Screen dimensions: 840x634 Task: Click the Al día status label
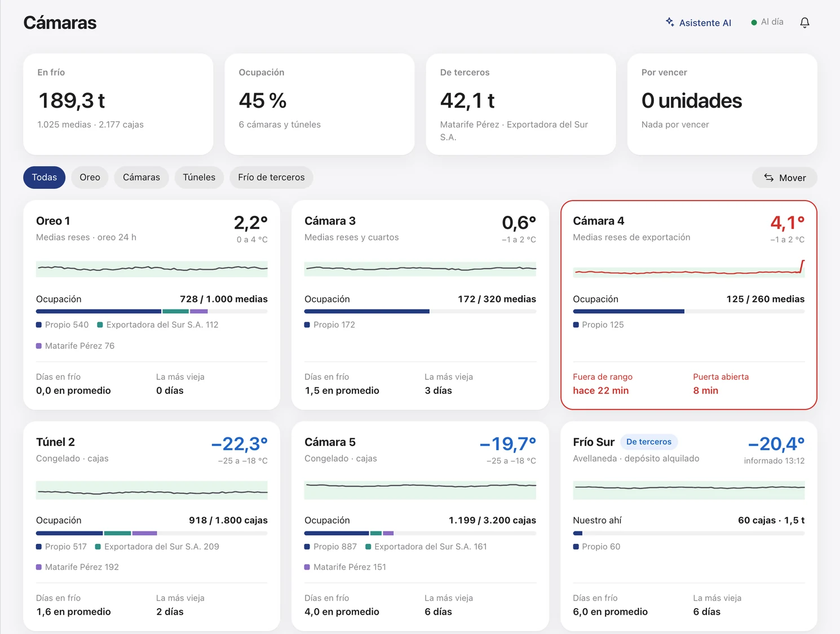pyautogui.click(x=772, y=22)
